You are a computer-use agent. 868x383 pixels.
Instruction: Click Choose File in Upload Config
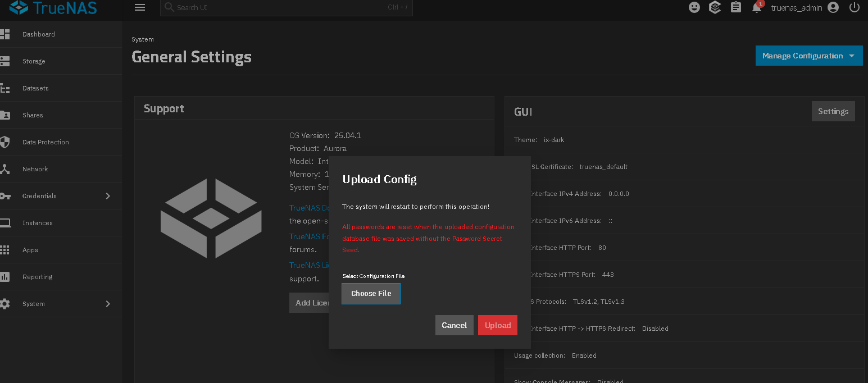(371, 294)
